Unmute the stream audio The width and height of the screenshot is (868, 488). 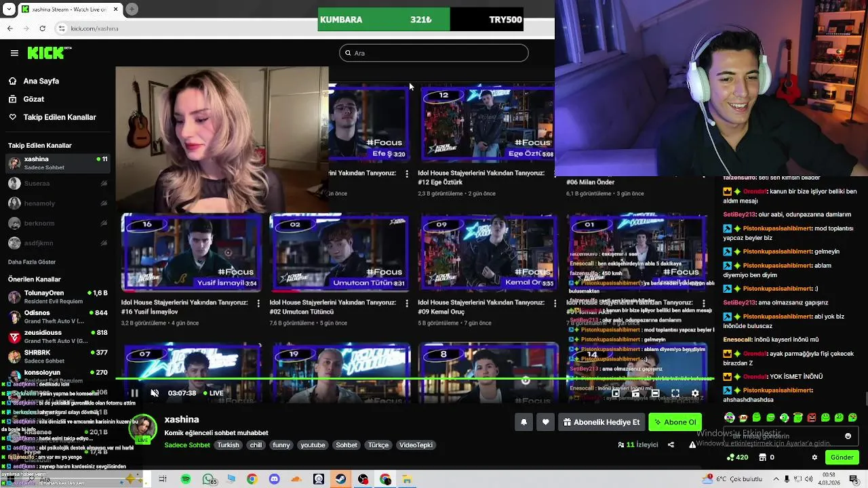(155, 393)
